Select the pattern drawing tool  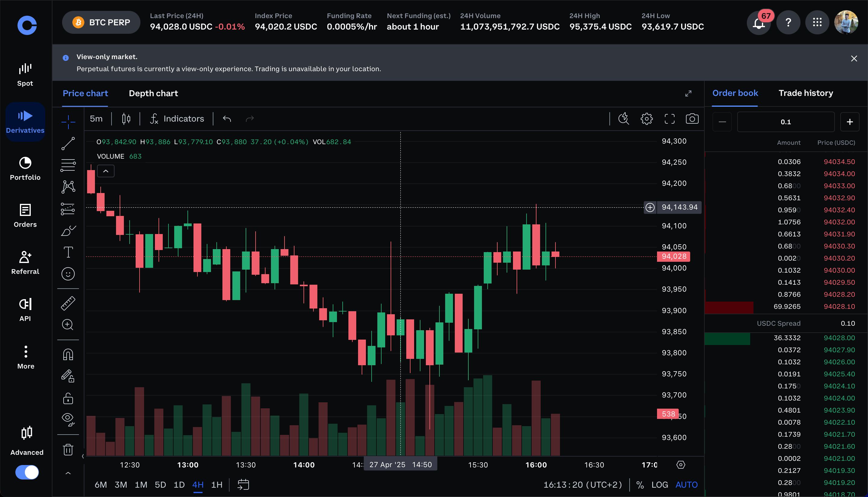pos(68,187)
